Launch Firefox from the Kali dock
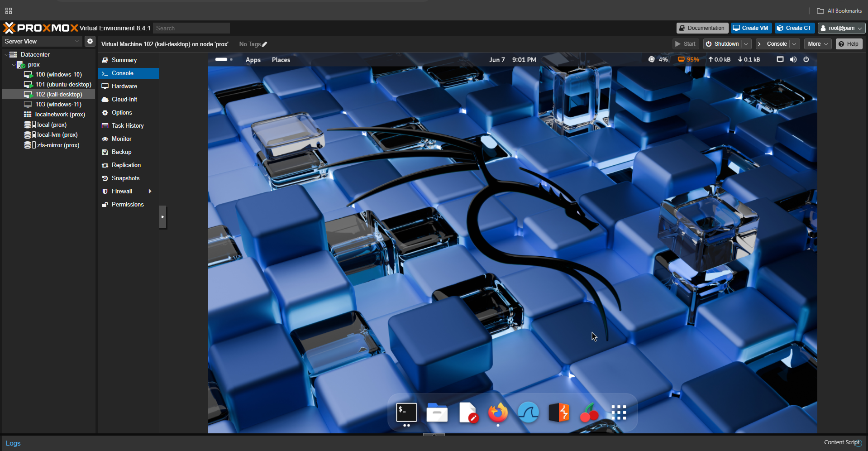The width and height of the screenshot is (868, 451). (x=498, y=413)
